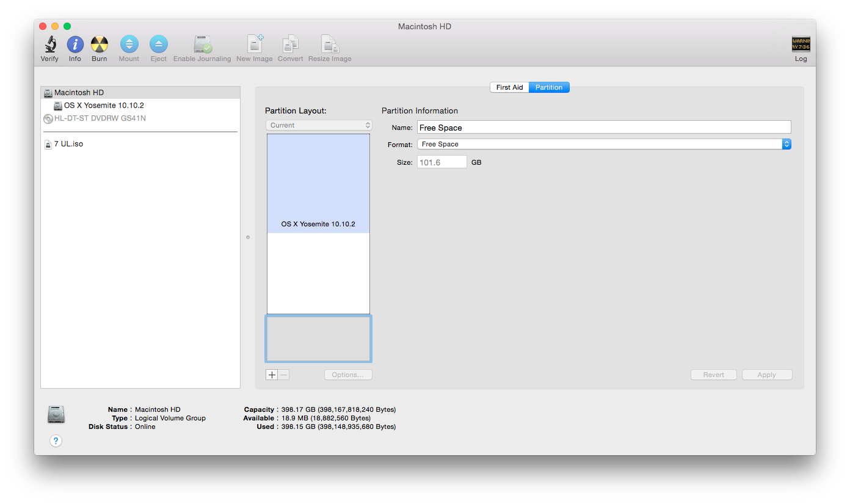Click the sidebar divider handle dot
The width and height of the screenshot is (850, 504).
[x=248, y=237]
